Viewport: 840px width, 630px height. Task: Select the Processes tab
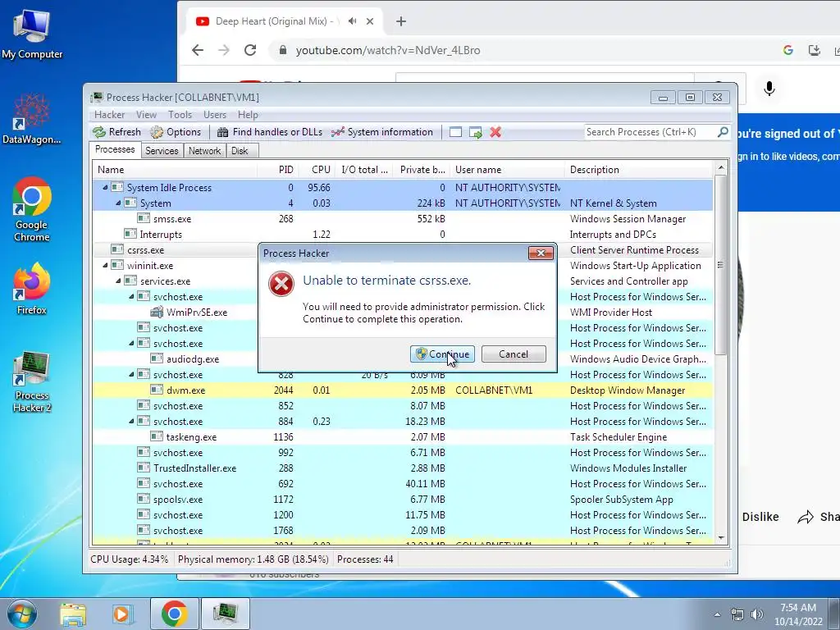point(115,149)
